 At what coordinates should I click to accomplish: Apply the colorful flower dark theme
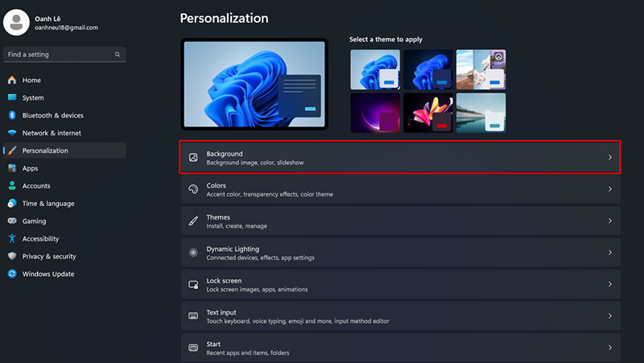click(x=427, y=113)
